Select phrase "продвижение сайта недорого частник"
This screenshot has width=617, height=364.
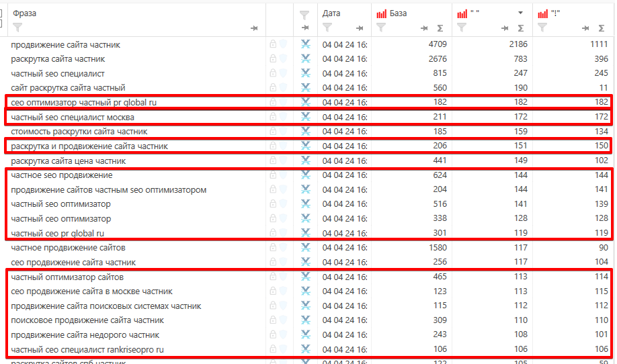(85, 335)
